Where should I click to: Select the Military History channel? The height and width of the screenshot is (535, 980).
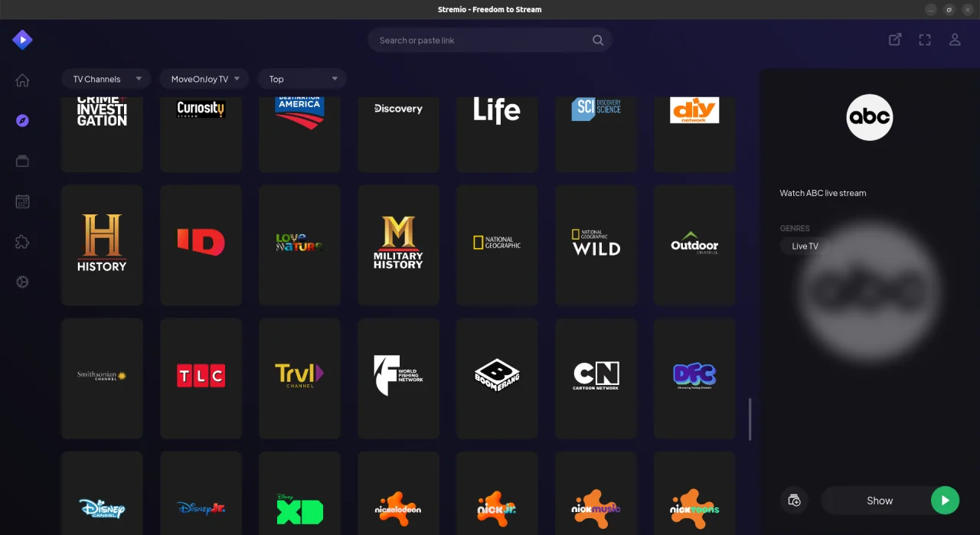398,245
